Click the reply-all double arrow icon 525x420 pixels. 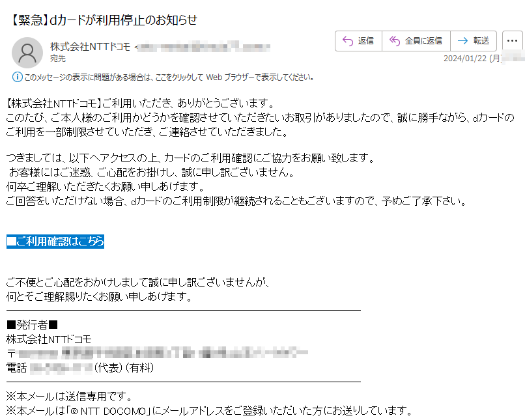click(395, 41)
